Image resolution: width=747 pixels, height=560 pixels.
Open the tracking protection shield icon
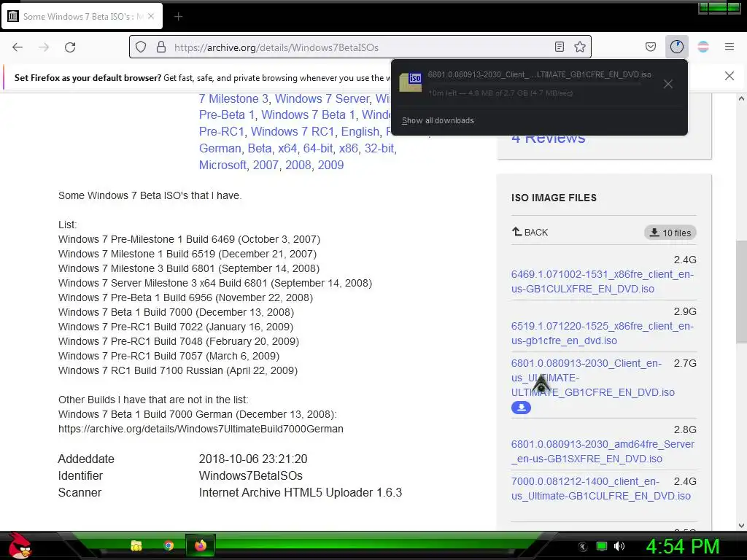click(141, 47)
